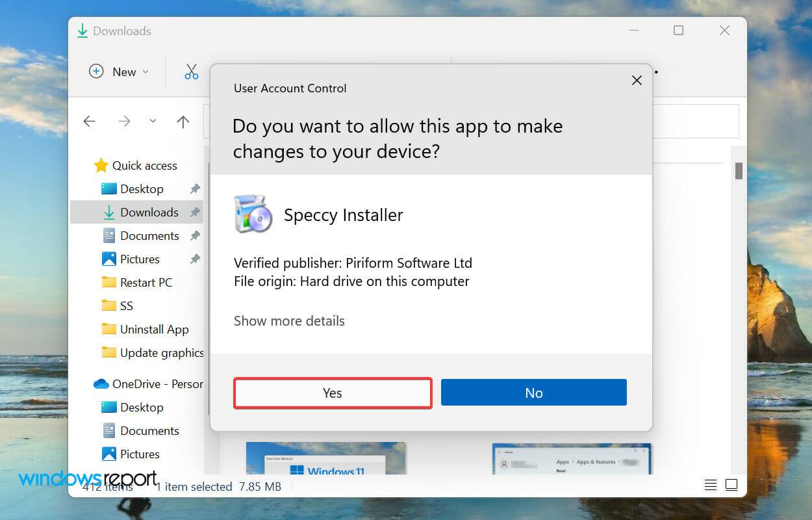This screenshot has width=812, height=520.
Task: Click the Speccy Installer application icon
Action: coord(253,213)
